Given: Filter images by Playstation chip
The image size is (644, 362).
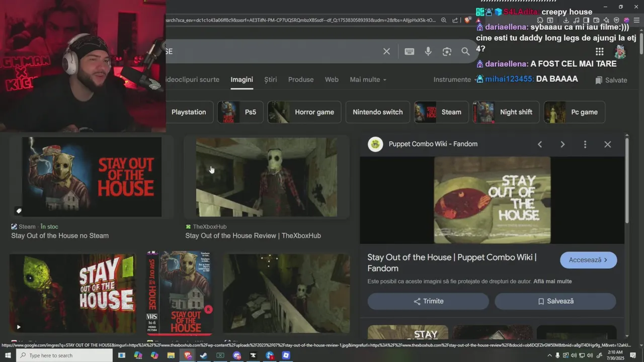Looking at the screenshot, I should pyautogui.click(x=189, y=112).
